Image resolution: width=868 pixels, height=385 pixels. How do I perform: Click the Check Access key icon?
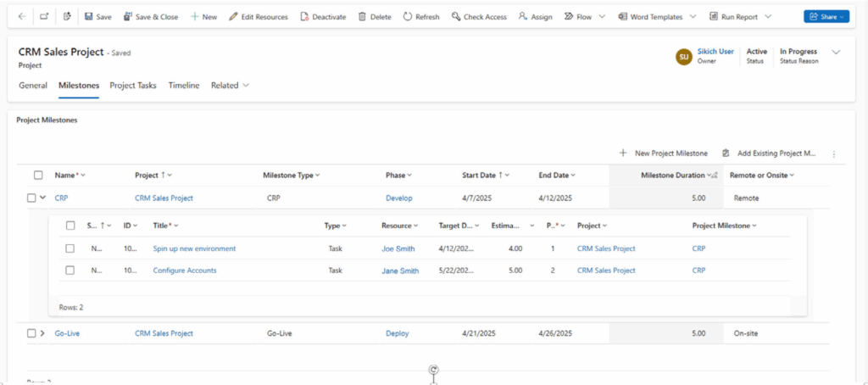tap(456, 16)
